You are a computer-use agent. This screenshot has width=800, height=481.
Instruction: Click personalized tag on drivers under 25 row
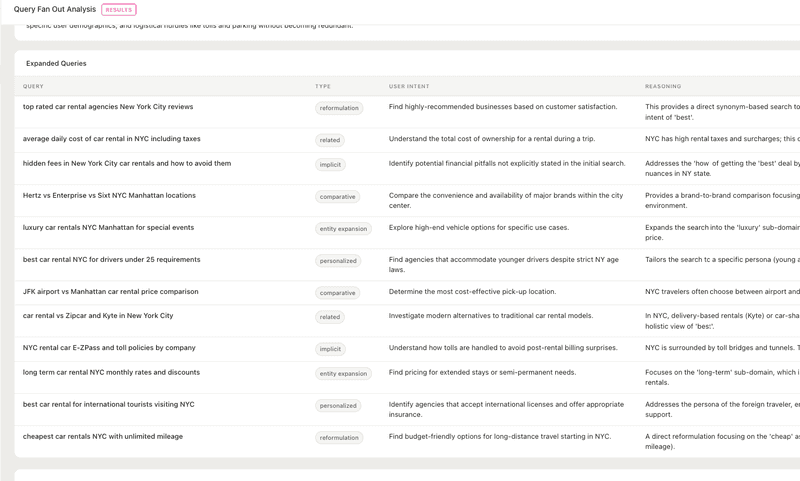click(338, 261)
